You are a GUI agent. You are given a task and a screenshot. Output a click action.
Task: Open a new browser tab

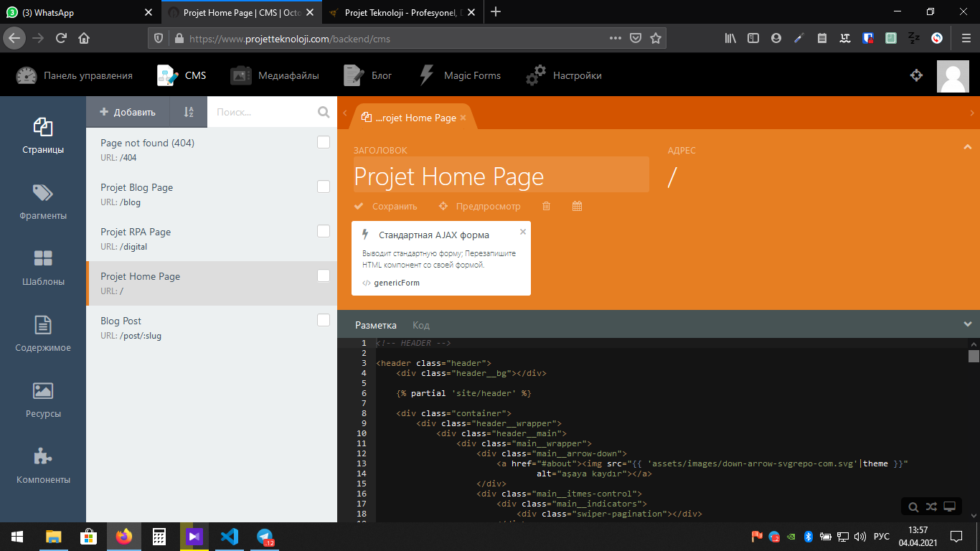coord(496,12)
